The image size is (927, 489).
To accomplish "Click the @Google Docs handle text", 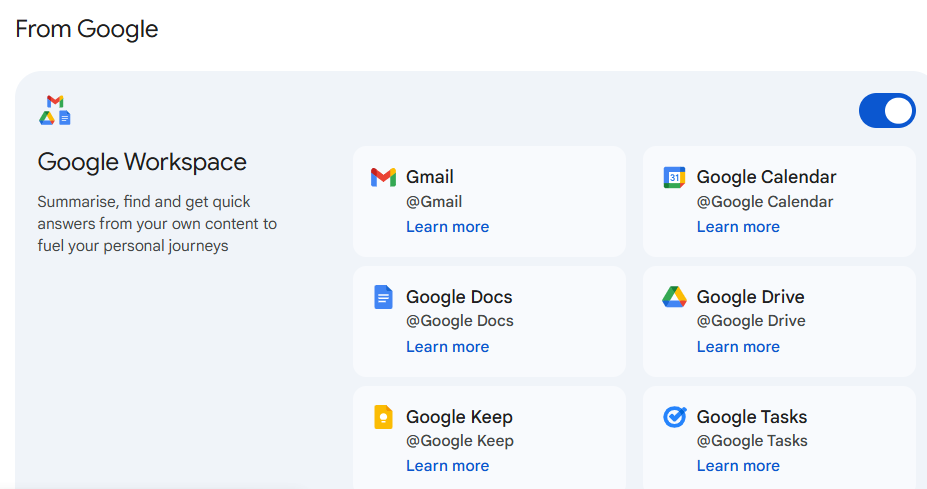I will coord(460,321).
